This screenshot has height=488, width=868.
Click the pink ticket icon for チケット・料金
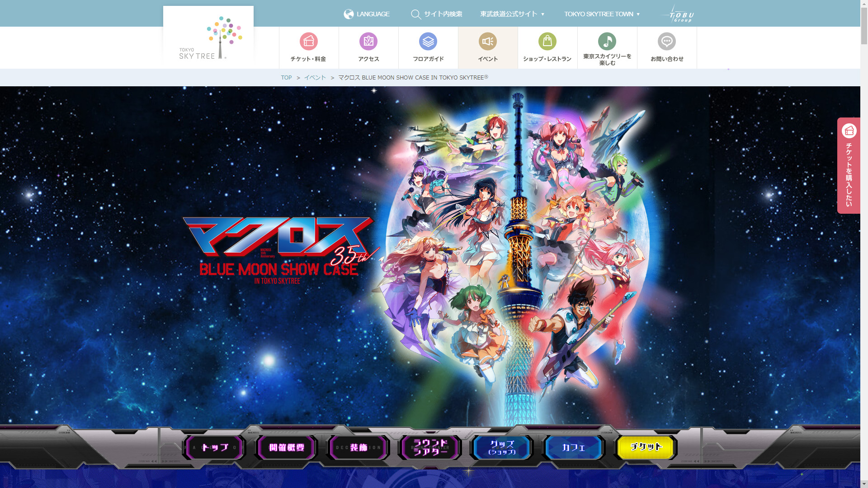tap(309, 41)
